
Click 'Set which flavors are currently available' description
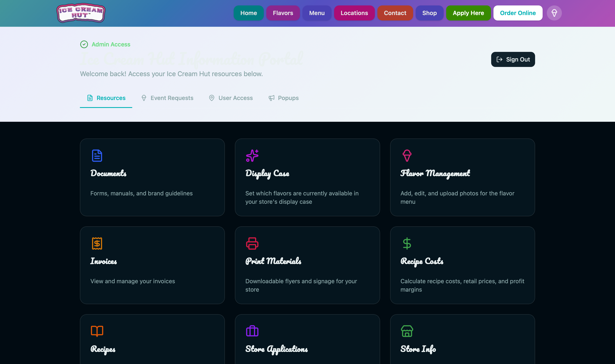click(302, 197)
